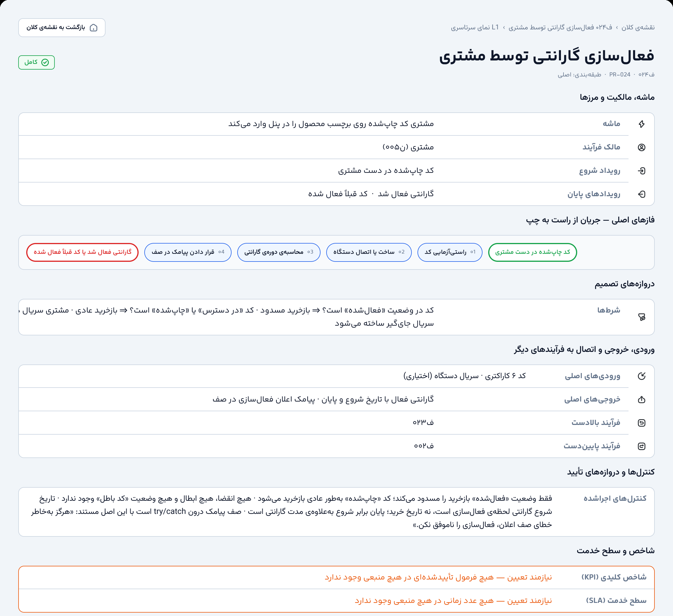Screen dimensions: 673x616
Task: Click the text کد ۶ کاراکتری · سریال دستگاه (اختیاری)
Action: tap(465, 376)
